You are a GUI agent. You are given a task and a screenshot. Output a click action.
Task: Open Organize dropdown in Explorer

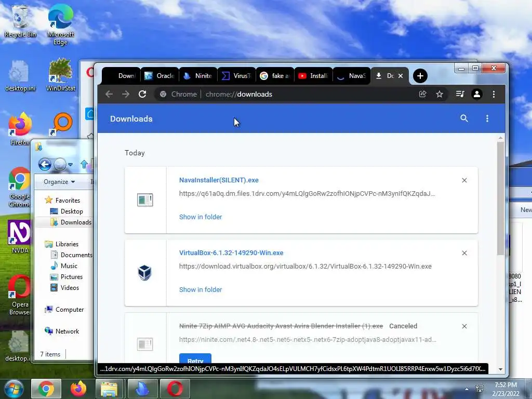click(x=59, y=182)
